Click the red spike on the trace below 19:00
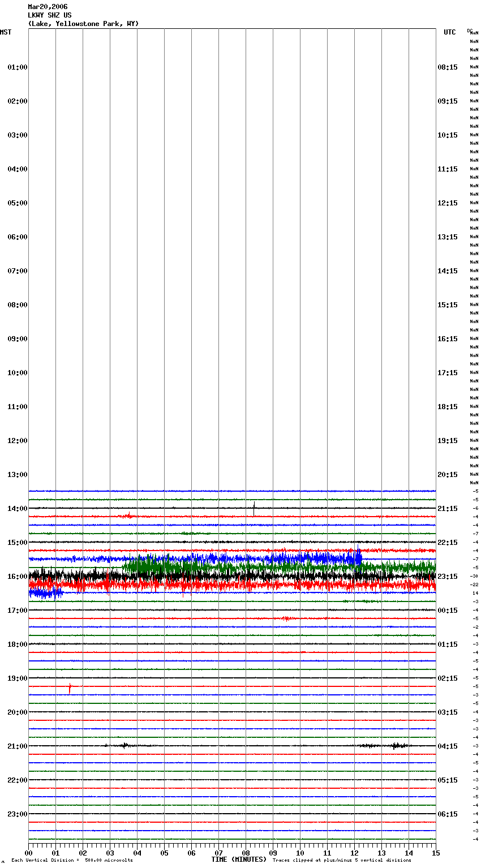 (x=70, y=689)
